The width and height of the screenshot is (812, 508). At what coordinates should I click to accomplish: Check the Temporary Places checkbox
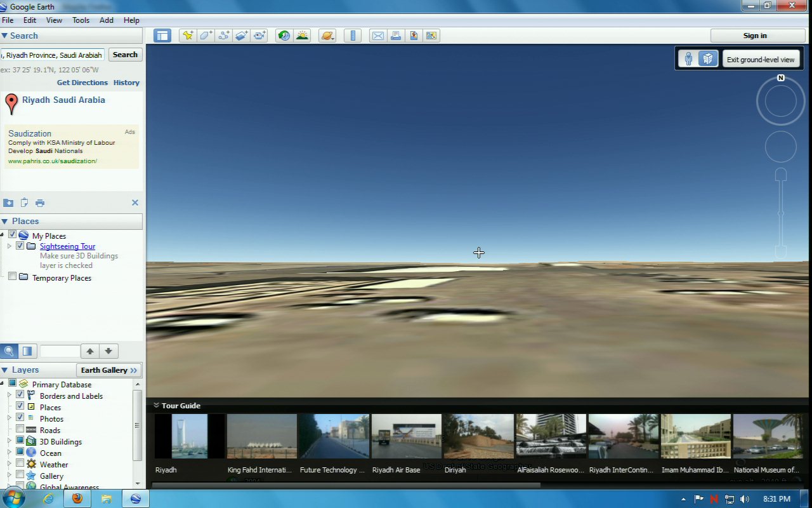[x=12, y=276]
